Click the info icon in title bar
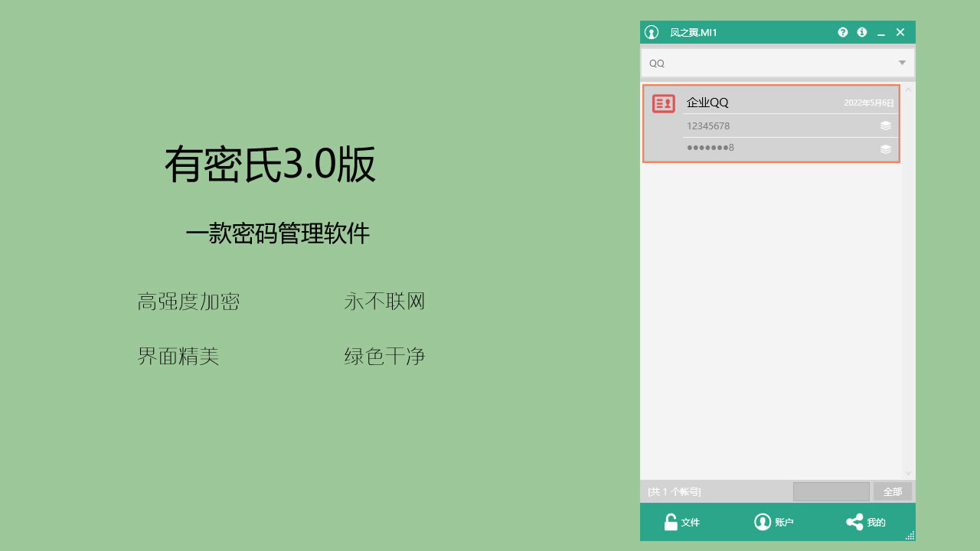The height and width of the screenshot is (551, 980). click(x=861, y=32)
